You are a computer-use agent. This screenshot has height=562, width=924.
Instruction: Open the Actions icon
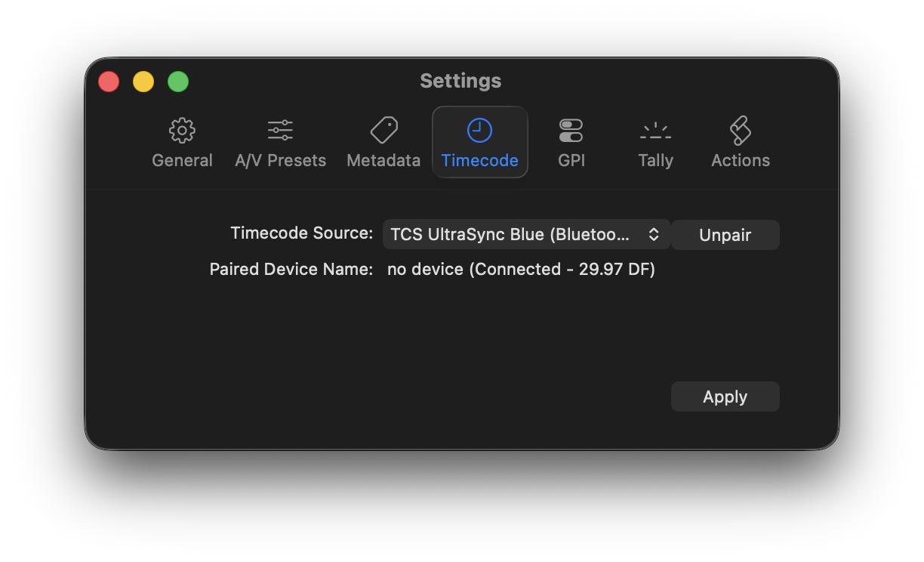(x=740, y=131)
